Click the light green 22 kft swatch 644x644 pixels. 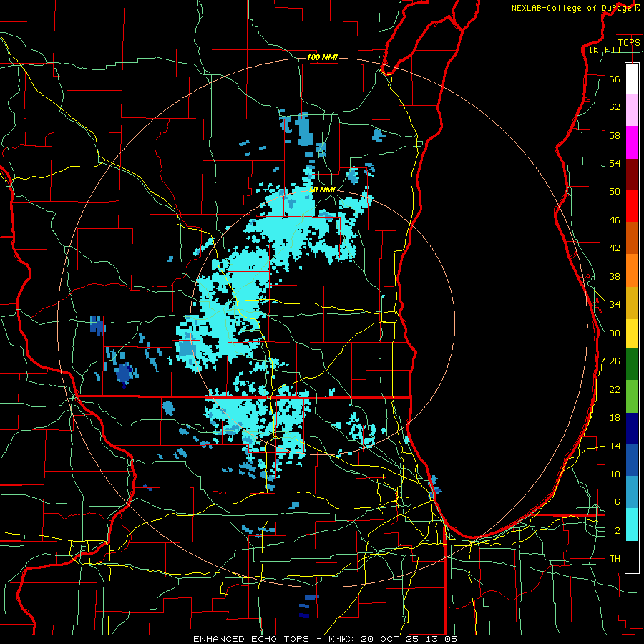tap(632, 396)
